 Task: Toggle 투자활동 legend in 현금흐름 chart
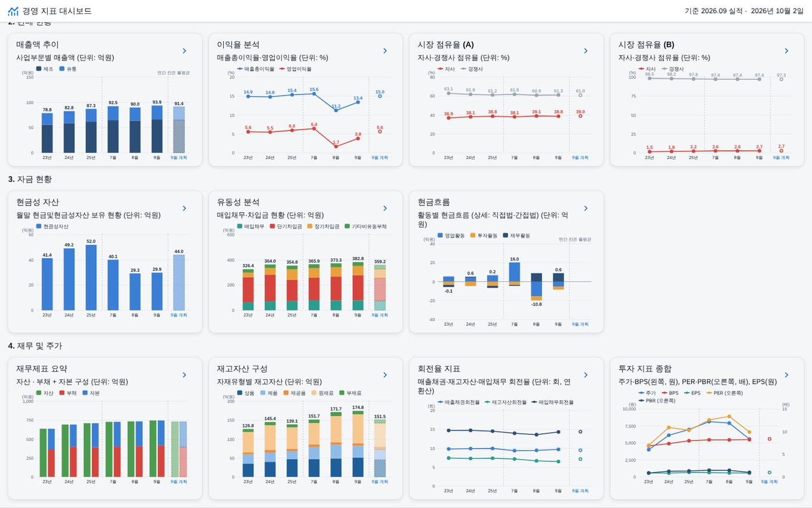pos(484,235)
